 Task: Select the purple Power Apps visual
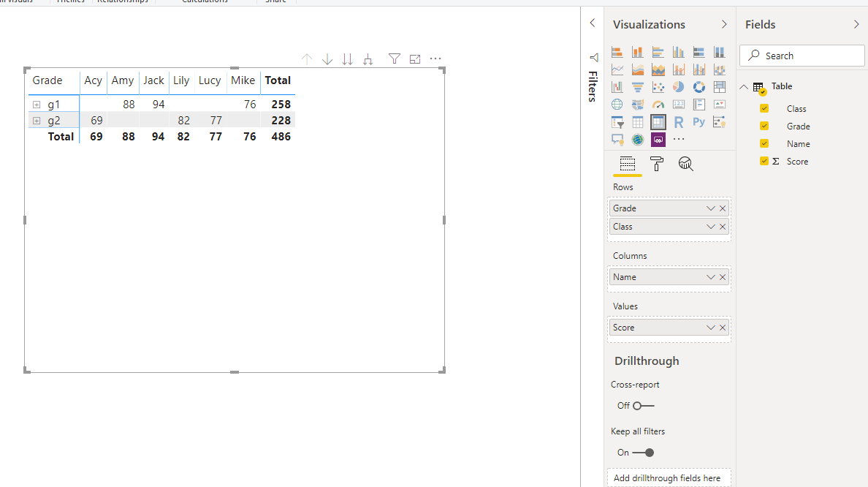tap(658, 140)
